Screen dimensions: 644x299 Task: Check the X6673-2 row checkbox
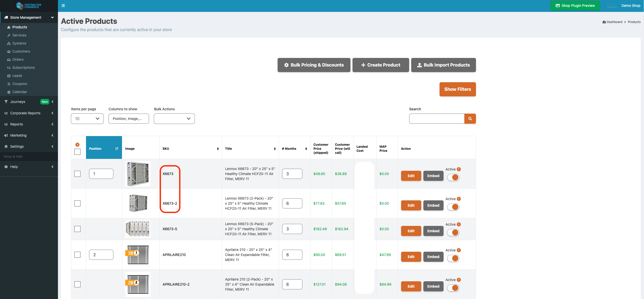[x=77, y=203]
